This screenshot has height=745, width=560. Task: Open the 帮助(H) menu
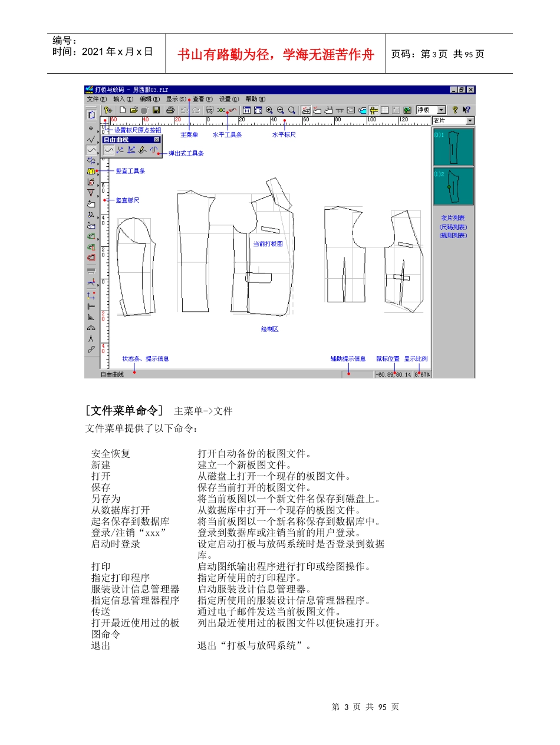pyautogui.click(x=255, y=99)
